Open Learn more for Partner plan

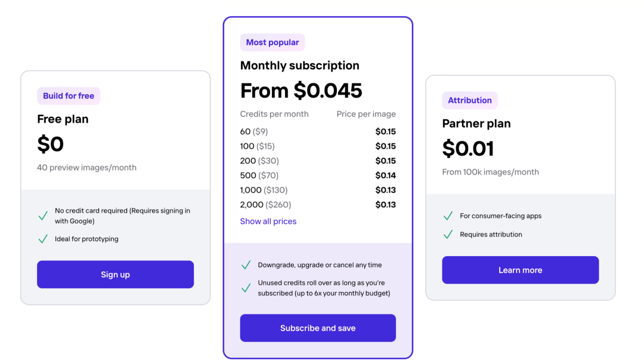(521, 270)
